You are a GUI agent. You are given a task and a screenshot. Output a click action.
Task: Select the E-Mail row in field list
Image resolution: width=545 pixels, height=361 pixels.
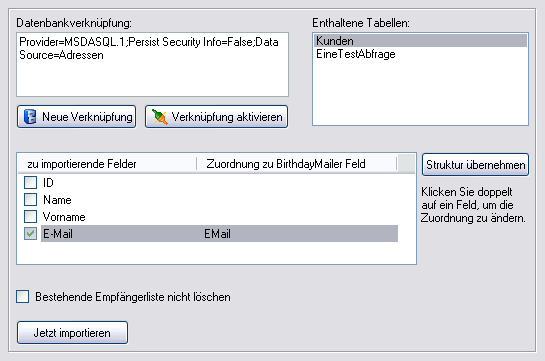pos(219,233)
